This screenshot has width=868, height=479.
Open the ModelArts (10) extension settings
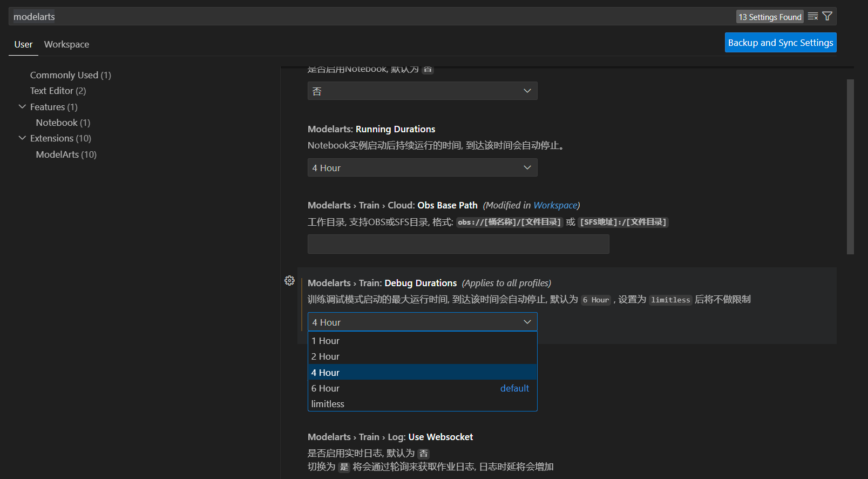point(66,154)
